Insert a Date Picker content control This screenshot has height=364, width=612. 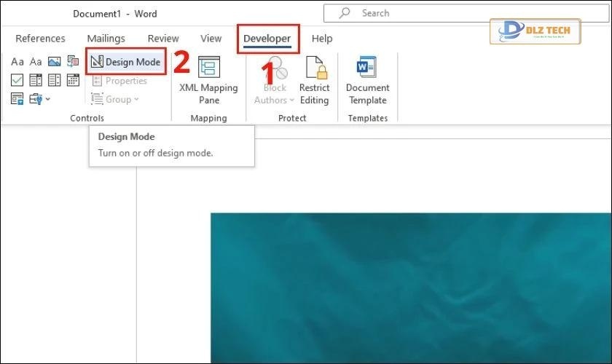[x=73, y=80]
